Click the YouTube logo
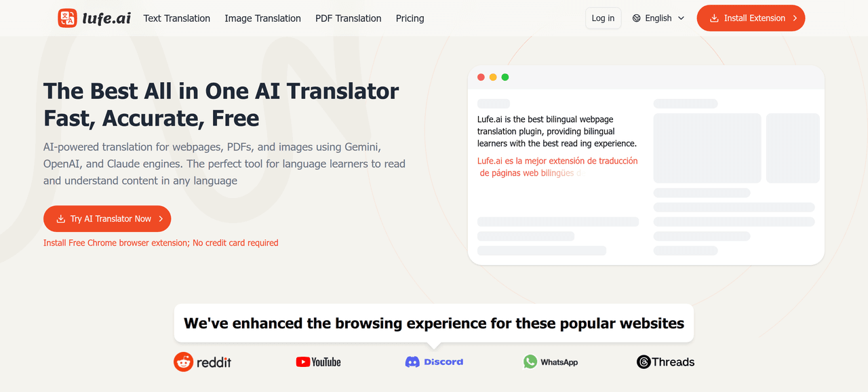Screen dimensions: 868x392 (319, 362)
